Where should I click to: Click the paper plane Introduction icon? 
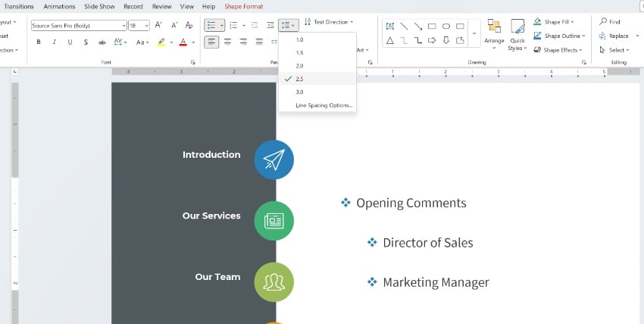(274, 159)
